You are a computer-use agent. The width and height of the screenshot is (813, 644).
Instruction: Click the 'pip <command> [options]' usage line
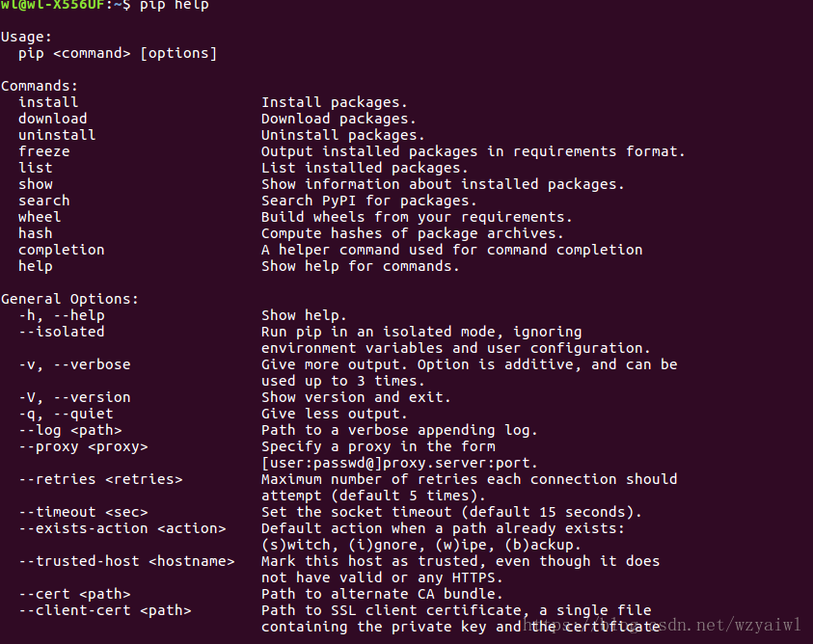click(118, 53)
